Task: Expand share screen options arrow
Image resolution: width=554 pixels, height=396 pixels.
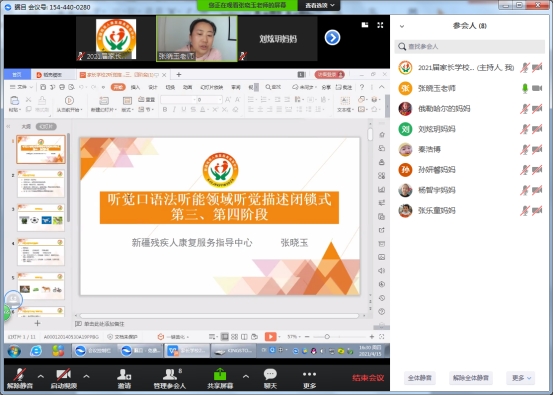Action: (246, 377)
